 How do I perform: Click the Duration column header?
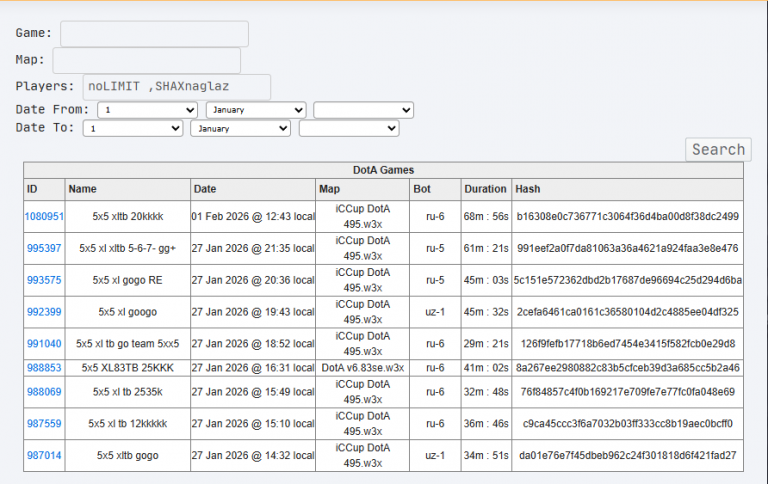pyautogui.click(x=486, y=189)
